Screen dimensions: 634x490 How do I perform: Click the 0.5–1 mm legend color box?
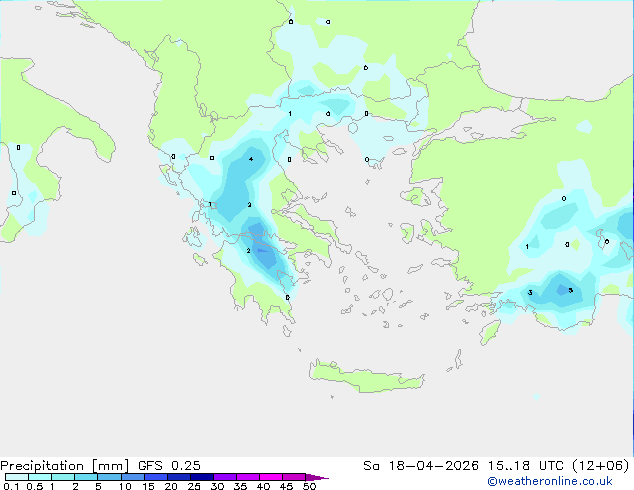[x=40, y=477]
